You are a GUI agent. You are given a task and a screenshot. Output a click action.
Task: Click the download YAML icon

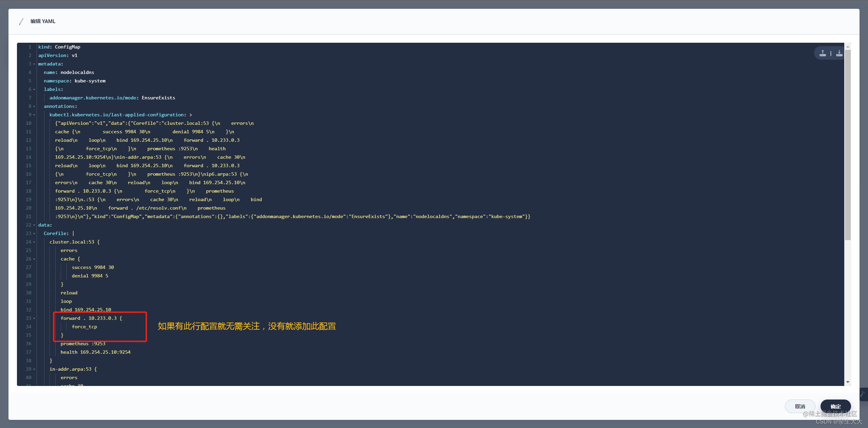(839, 53)
